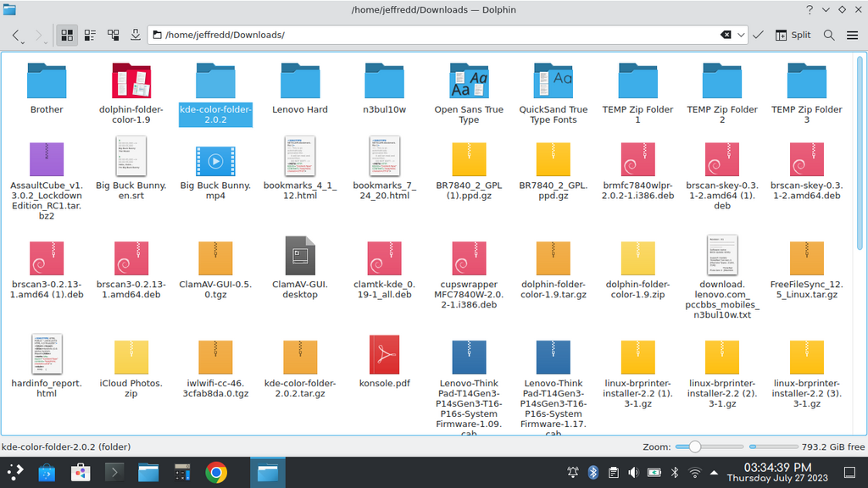Screen dimensions: 868x488
Task: Go forward with the forward arrow
Action: coord(39,36)
